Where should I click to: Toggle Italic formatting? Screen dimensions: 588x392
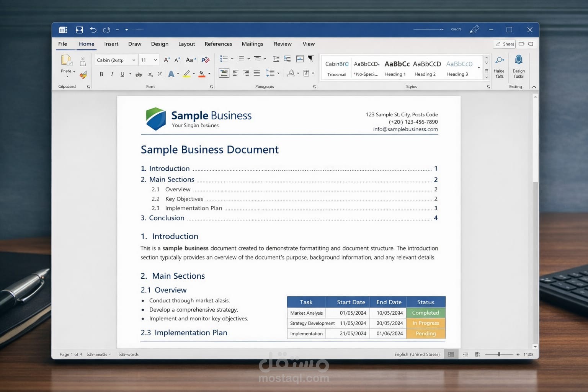tap(112, 74)
